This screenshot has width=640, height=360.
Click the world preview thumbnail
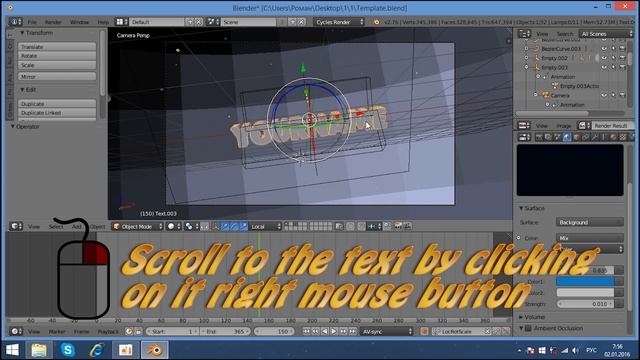pos(570,170)
